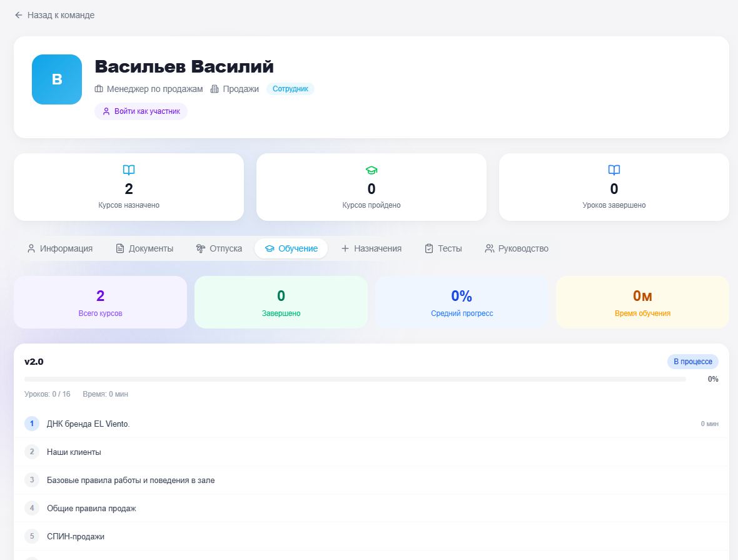Click the clipboard icon in the 'Тесты' tab
The width and height of the screenshot is (738, 560).
[429, 248]
